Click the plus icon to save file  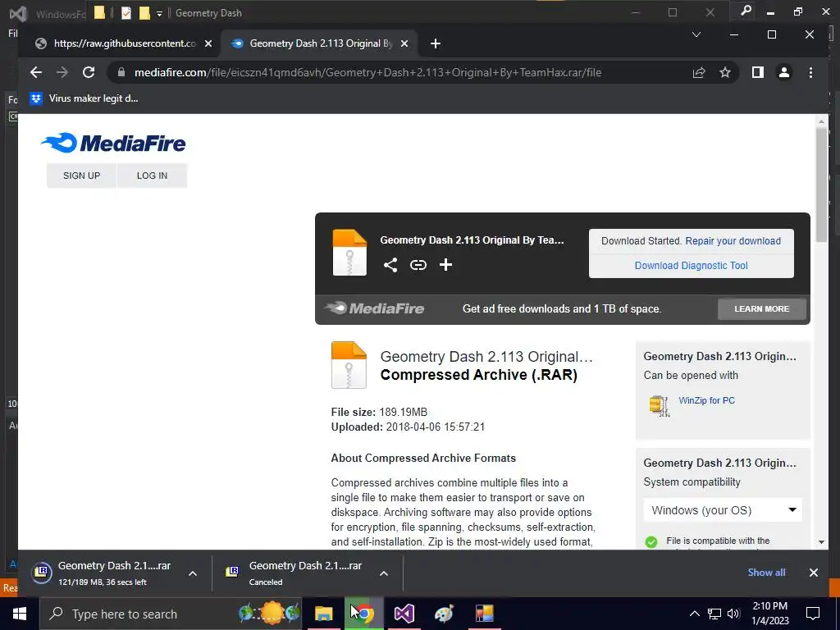point(445,265)
